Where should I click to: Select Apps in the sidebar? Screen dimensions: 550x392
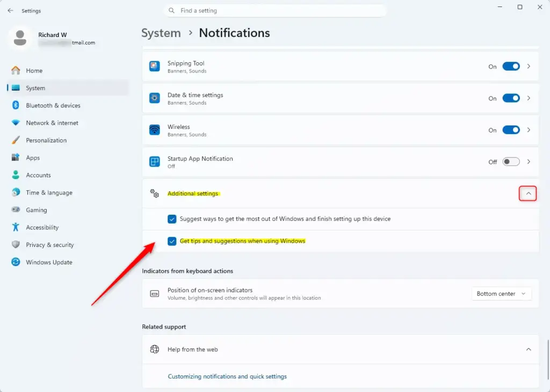pyautogui.click(x=68, y=157)
